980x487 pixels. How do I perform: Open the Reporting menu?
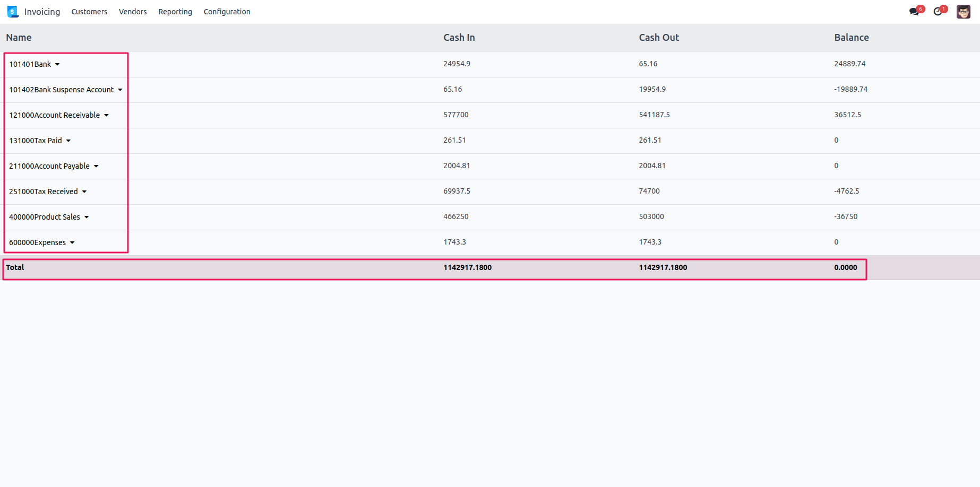(175, 12)
